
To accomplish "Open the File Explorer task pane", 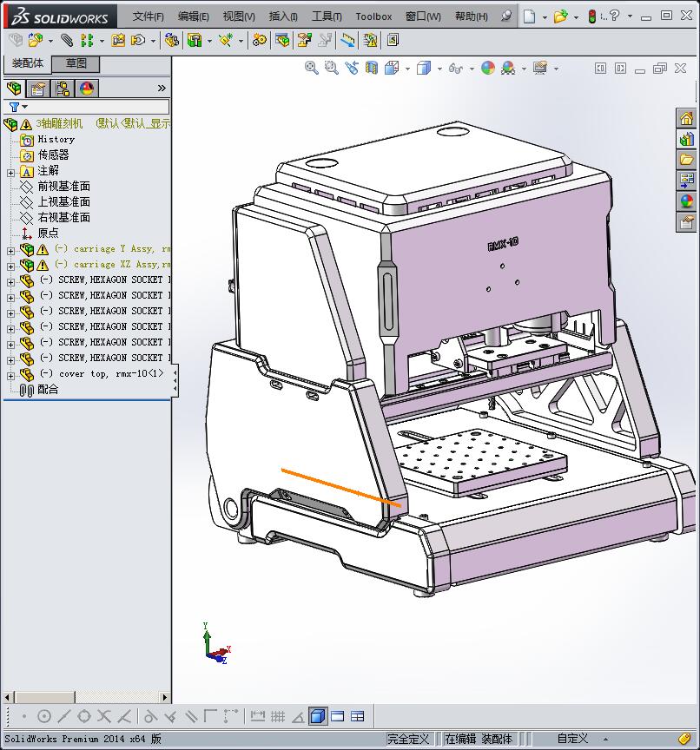I will tap(687, 160).
